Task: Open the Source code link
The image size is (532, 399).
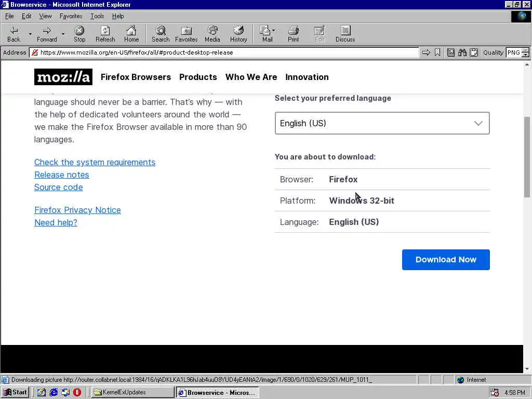Action: point(58,187)
